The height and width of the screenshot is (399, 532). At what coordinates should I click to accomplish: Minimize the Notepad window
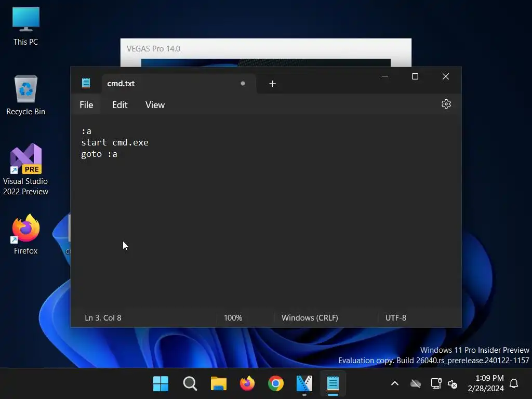tap(385, 76)
